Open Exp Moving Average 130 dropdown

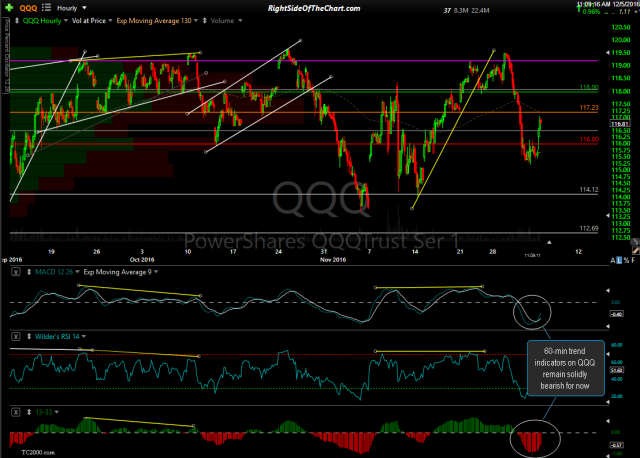coord(157,21)
